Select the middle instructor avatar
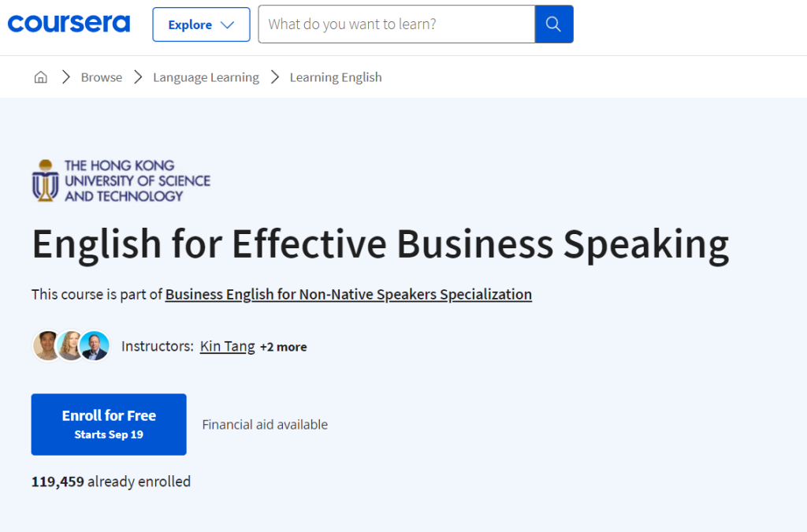Screen dimensions: 807x532 click(71, 346)
